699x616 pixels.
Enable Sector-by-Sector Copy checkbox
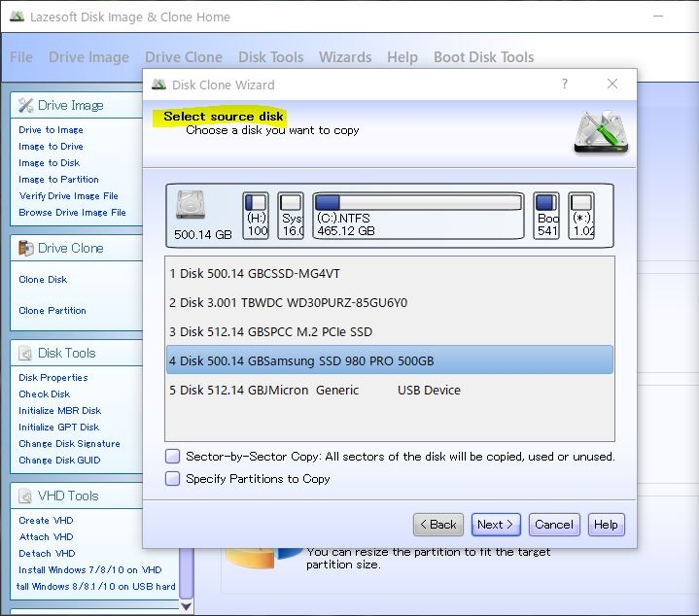[x=172, y=456]
